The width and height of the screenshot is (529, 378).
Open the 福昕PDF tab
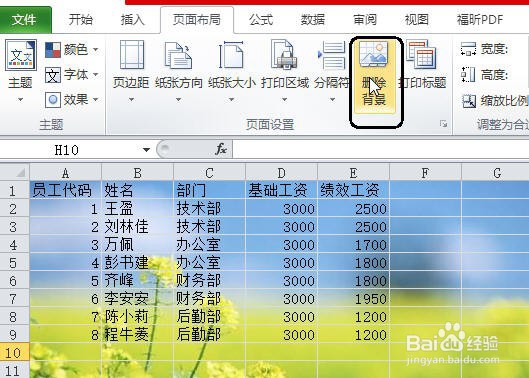click(x=480, y=20)
